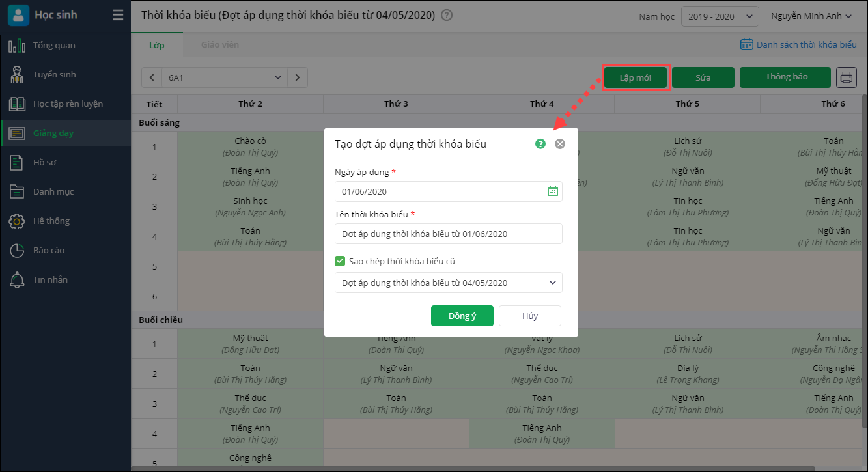
Task: Open Báo cáo in the sidebar
Action: point(48,250)
